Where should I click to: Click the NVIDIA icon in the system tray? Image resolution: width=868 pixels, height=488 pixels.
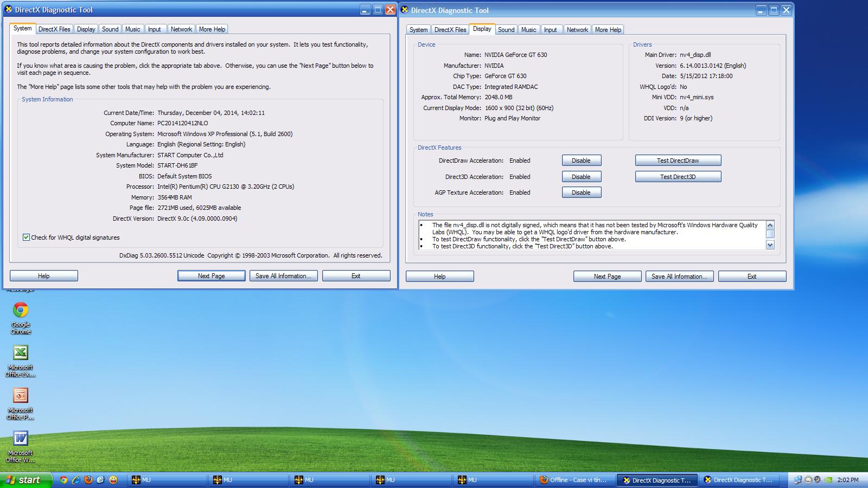(828, 480)
